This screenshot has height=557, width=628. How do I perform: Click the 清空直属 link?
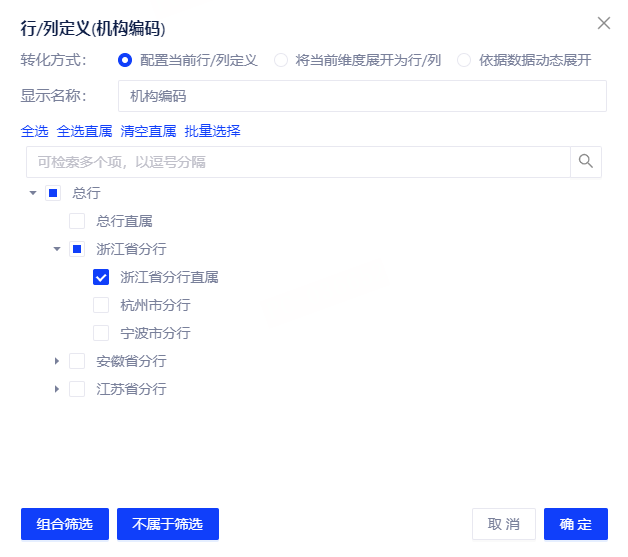pyautogui.click(x=148, y=131)
